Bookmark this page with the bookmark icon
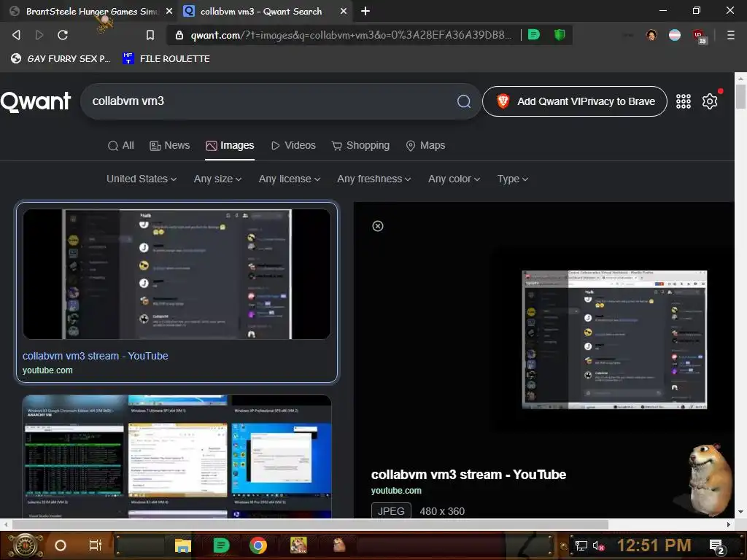This screenshot has width=747, height=560. [x=150, y=35]
